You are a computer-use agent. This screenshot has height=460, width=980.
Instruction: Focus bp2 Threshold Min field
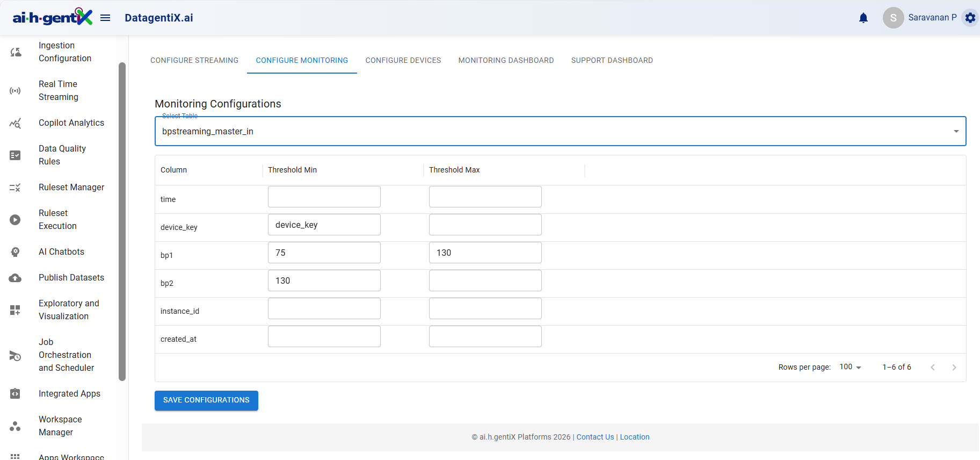(324, 281)
